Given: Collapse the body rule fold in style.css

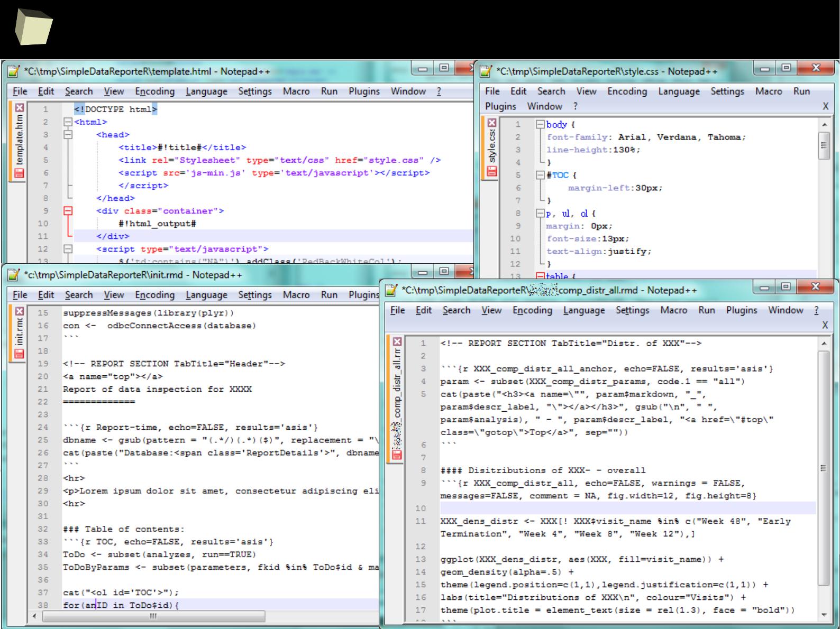Looking at the screenshot, I should click(540, 125).
